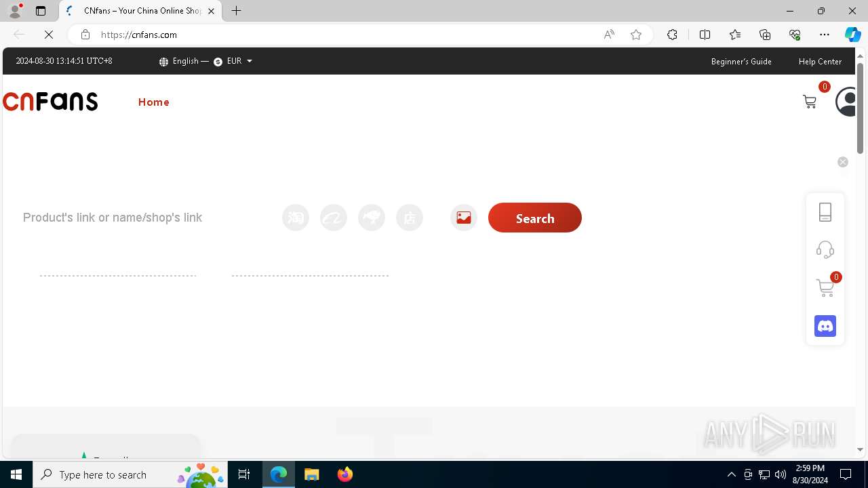Open Help Center link
The image size is (868, 488).
pyautogui.click(x=820, y=61)
